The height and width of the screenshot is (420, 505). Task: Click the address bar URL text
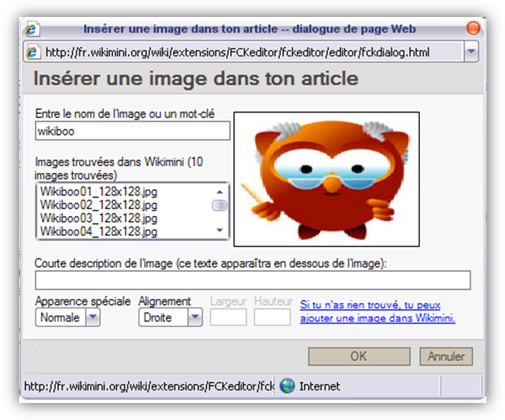(x=237, y=52)
